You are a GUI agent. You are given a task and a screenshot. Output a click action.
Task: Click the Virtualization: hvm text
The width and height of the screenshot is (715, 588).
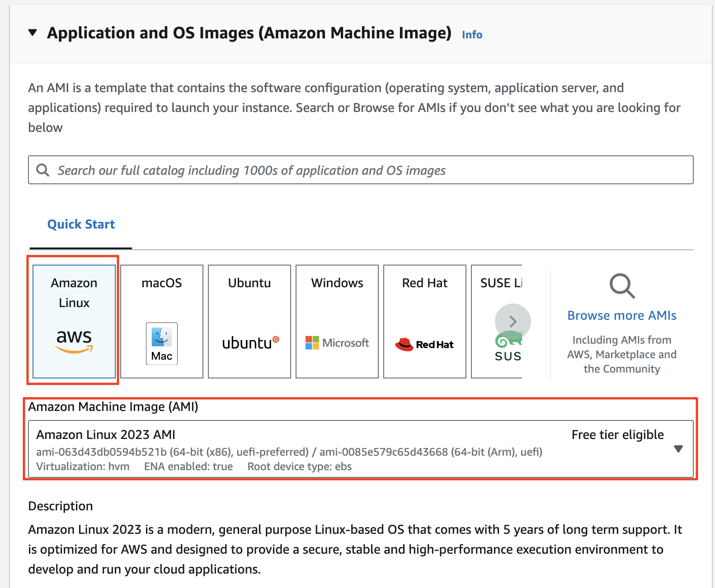click(x=83, y=467)
